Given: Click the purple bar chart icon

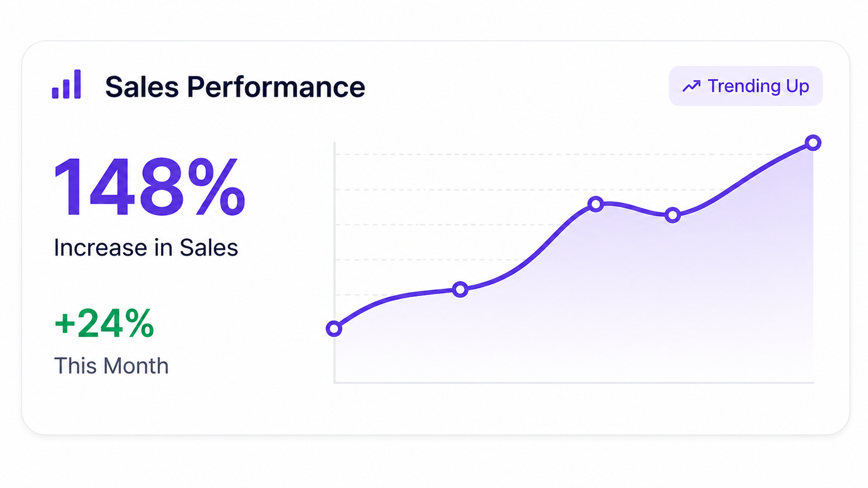Looking at the screenshot, I should 66,84.
